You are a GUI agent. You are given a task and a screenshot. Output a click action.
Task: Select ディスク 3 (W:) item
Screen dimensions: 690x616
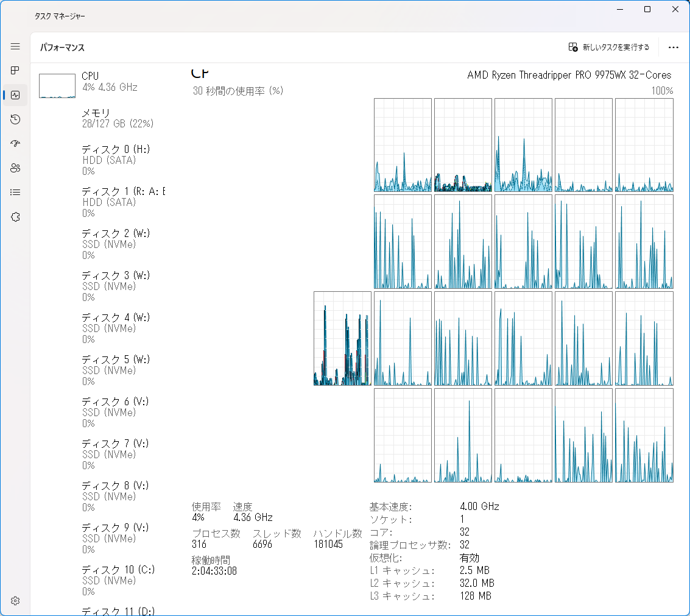tap(101, 286)
